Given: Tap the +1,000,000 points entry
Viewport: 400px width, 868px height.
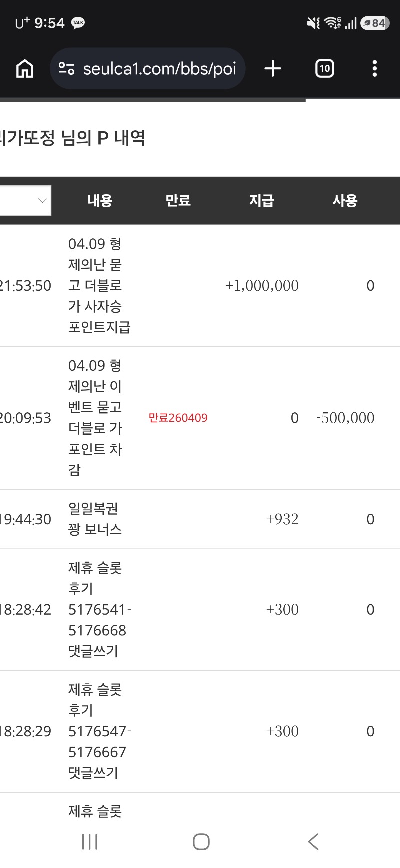Looking at the screenshot, I should 262,286.
